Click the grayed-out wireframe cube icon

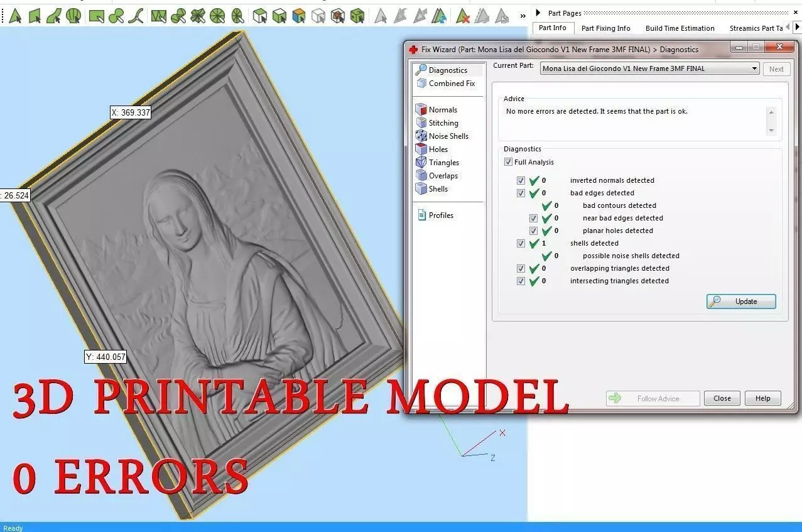coord(318,16)
